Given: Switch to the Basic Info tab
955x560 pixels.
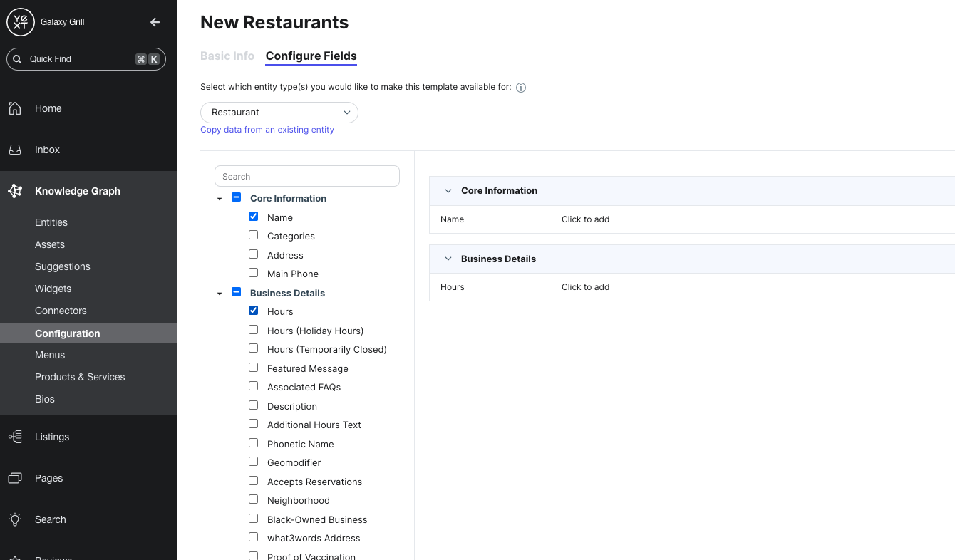Looking at the screenshot, I should 227,56.
